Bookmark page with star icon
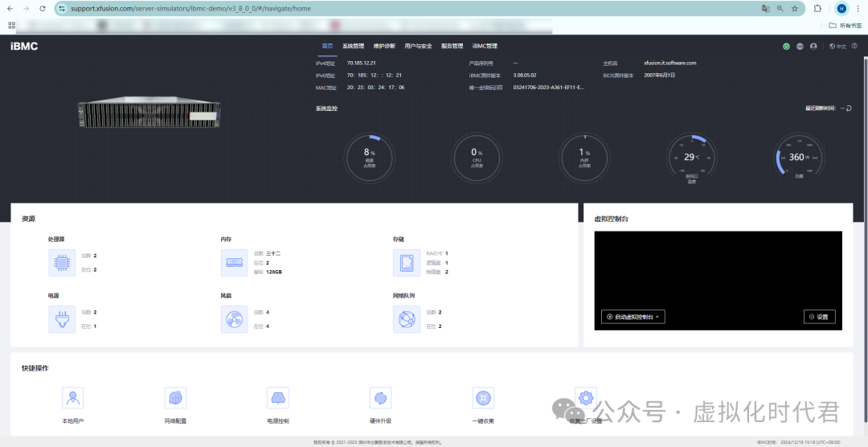This screenshot has width=868, height=447. coord(795,8)
